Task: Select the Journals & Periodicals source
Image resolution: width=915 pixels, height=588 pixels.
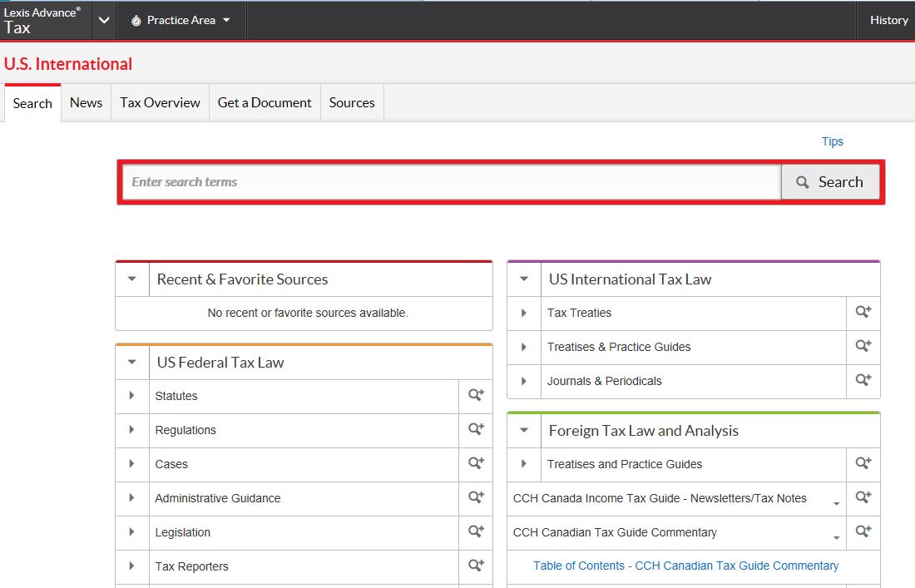Action: point(605,382)
